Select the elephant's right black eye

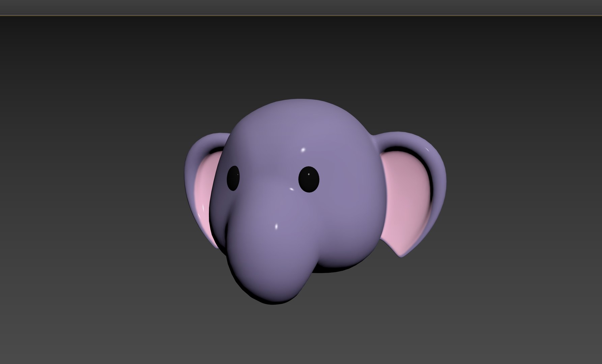309,179
